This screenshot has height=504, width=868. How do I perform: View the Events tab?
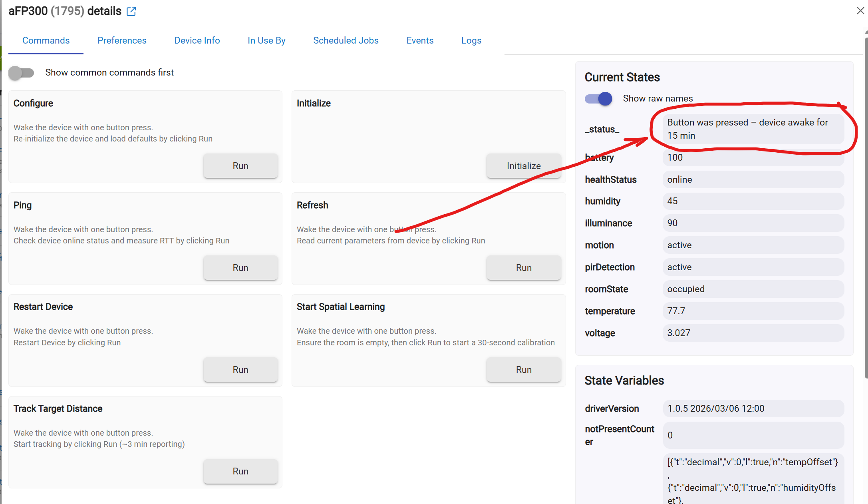point(420,40)
